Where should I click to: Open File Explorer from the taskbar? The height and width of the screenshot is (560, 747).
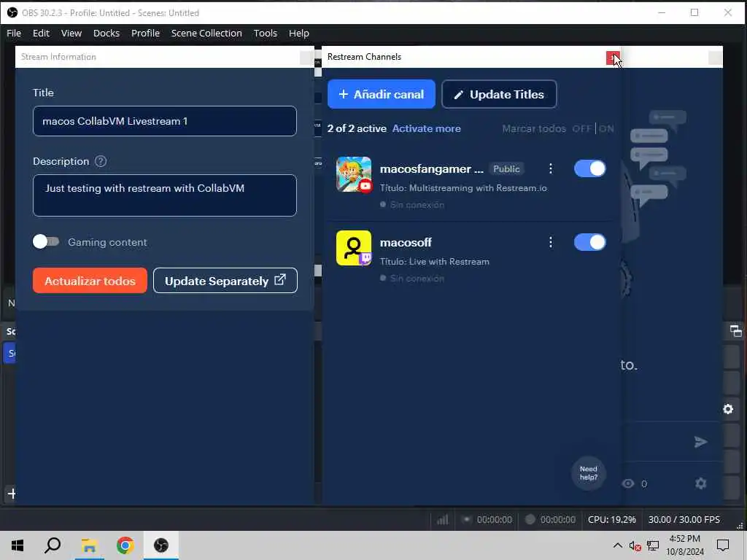(89, 545)
